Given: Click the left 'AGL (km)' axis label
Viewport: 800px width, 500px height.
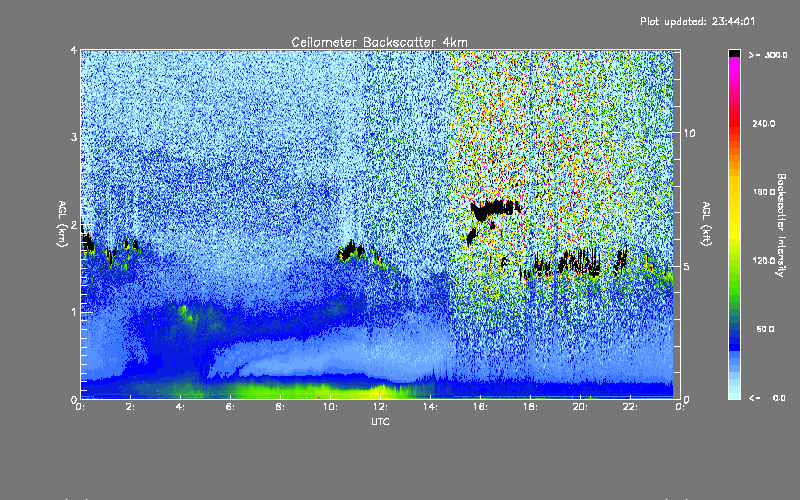Looking at the screenshot, I should [x=62, y=223].
